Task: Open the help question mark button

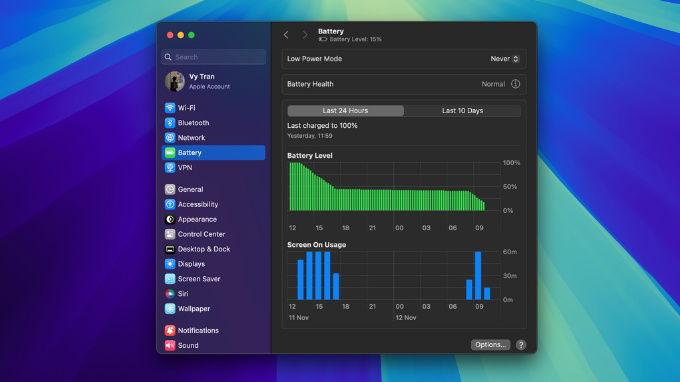Action: (521, 345)
